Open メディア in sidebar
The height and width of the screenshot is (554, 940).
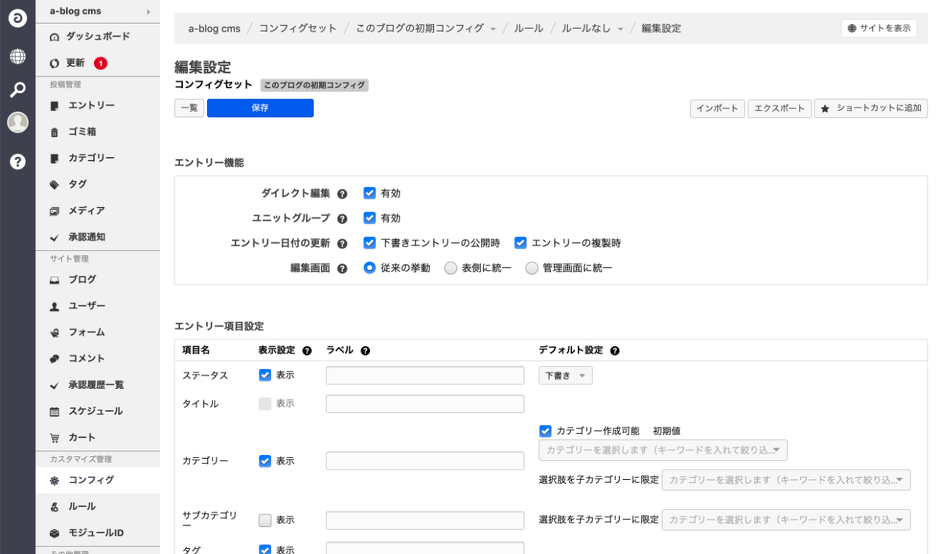tap(98, 211)
